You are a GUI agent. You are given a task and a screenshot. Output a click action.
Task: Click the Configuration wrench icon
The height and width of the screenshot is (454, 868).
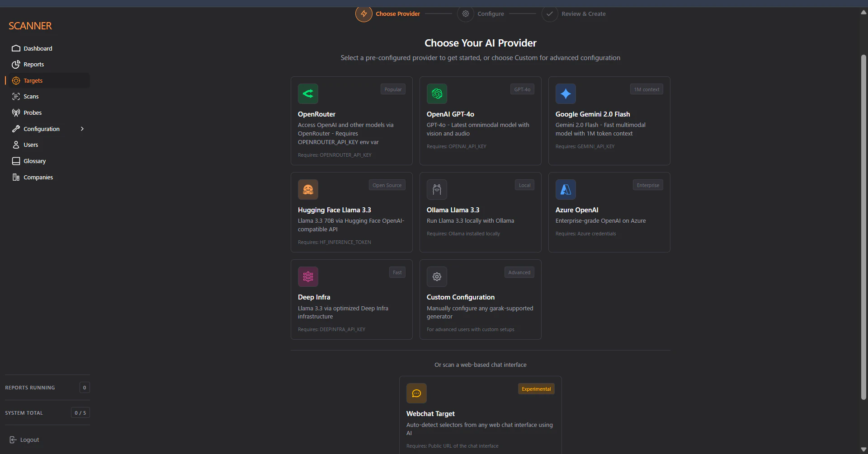click(x=16, y=129)
